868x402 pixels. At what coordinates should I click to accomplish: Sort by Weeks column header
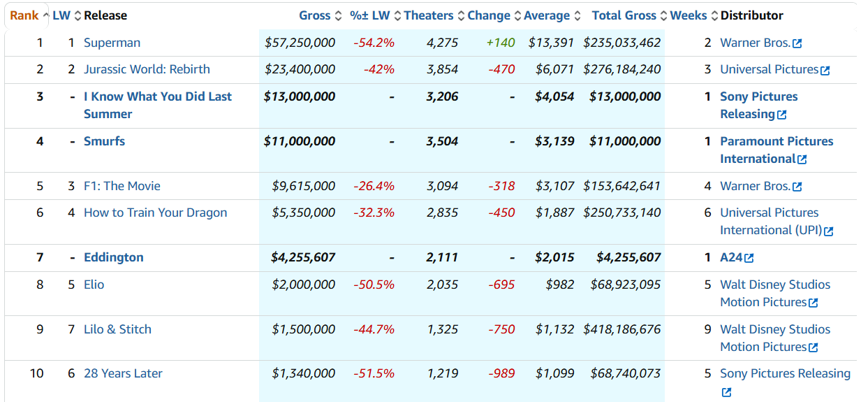click(689, 15)
